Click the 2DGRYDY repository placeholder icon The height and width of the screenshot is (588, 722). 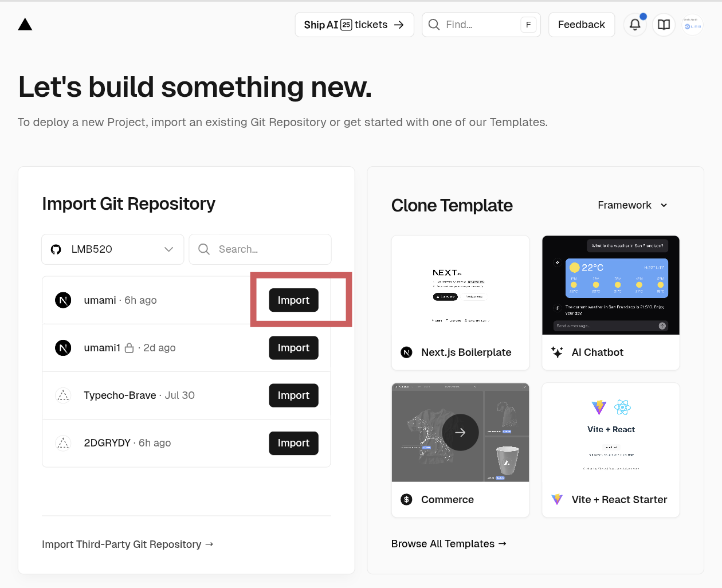[x=63, y=443]
